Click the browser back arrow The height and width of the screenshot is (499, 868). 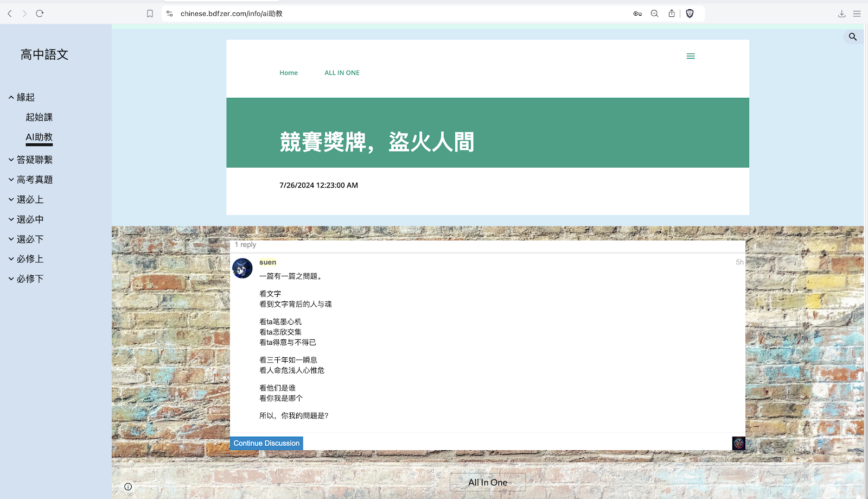pos(10,14)
